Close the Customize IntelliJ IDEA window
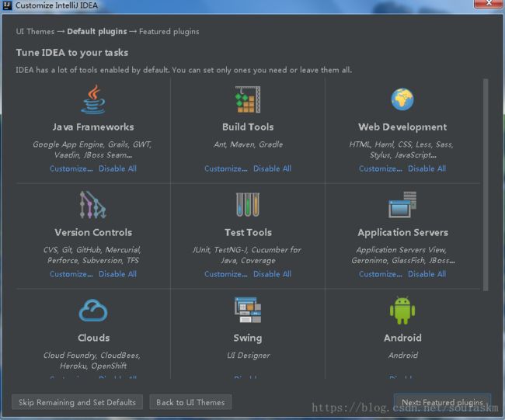The image size is (505, 420). (489, 3)
